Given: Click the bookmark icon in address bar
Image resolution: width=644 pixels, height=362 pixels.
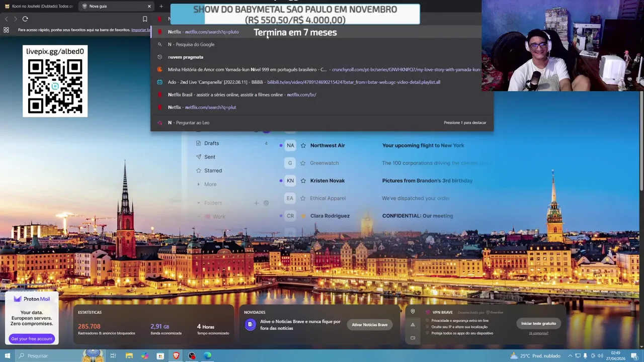Looking at the screenshot, I should click(x=145, y=19).
